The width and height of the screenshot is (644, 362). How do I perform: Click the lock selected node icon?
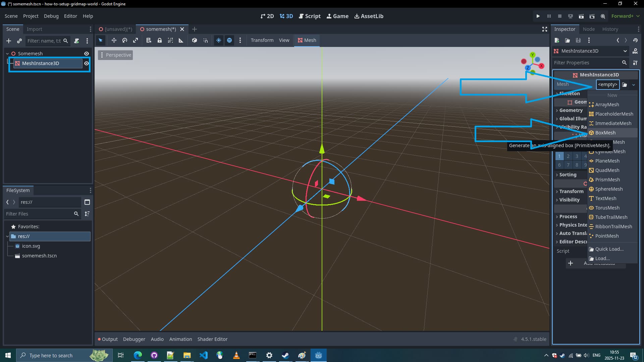(160, 40)
